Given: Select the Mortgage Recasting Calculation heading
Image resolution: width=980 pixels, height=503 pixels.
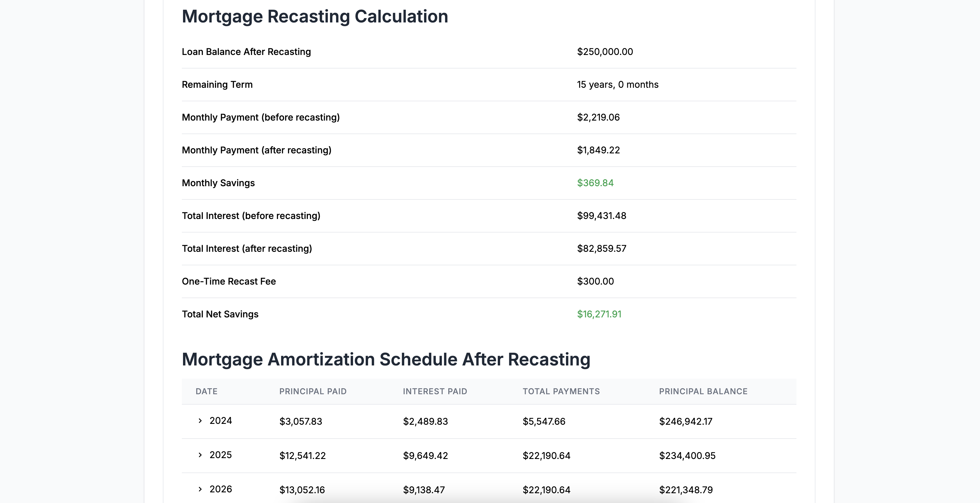Looking at the screenshot, I should (315, 16).
